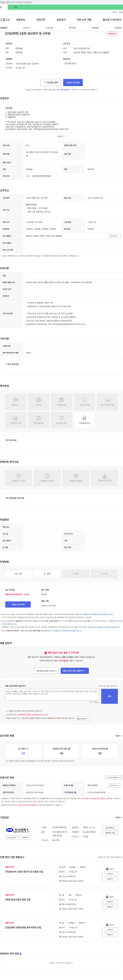Screen dimensions: 123x980
Task: Open the 취업지원 main menu
Action: 41,20
